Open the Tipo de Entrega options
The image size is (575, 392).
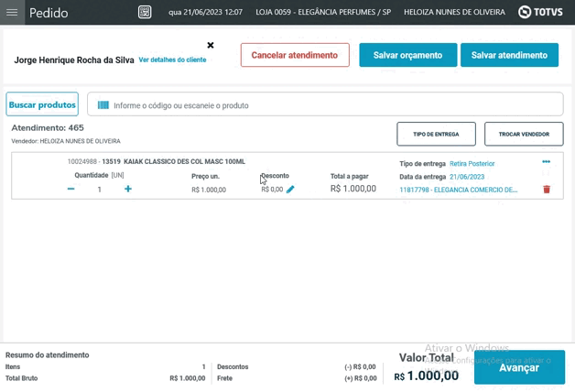pos(436,134)
